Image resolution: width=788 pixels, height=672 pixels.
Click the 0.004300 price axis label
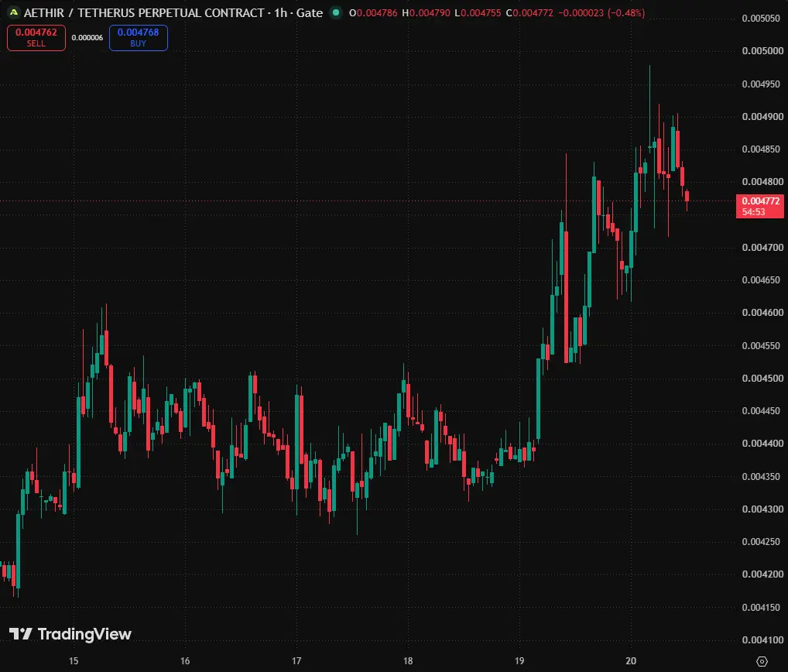pyautogui.click(x=762, y=509)
